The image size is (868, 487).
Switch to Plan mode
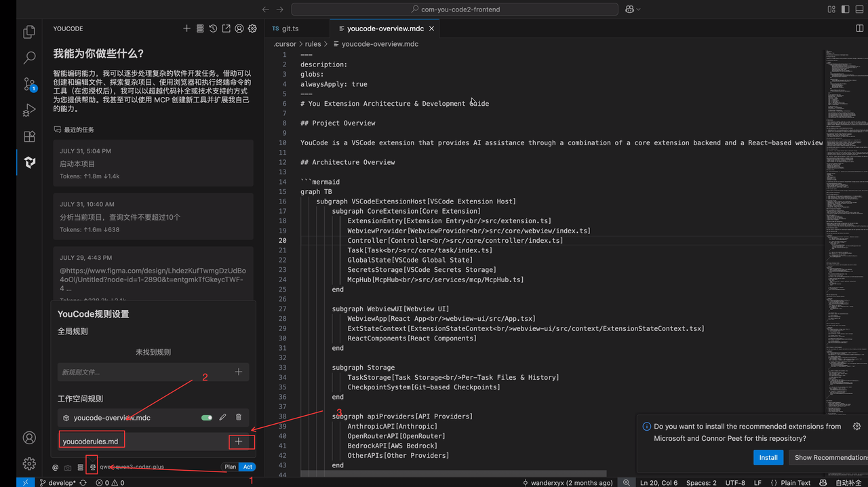tap(231, 467)
